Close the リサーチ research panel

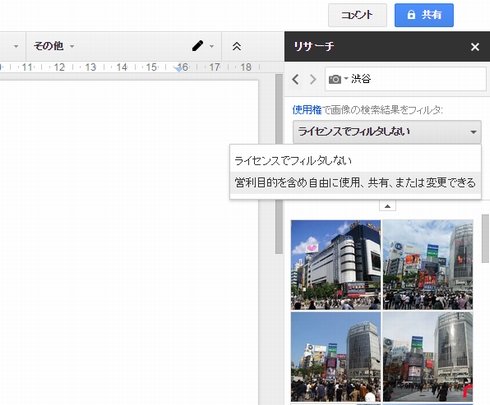pyautogui.click(x=475, y=47)
